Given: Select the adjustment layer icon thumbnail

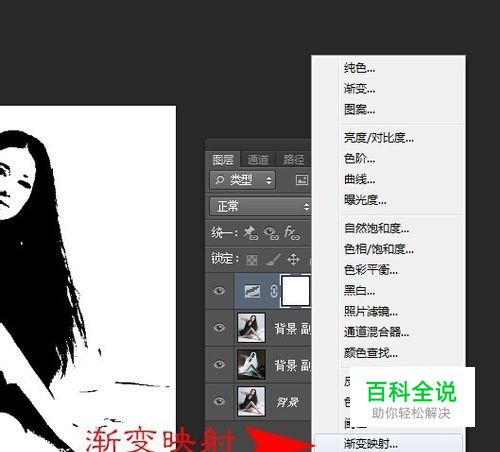Looking at the screenshot, I should pyautogui.click(x=252, y=291).
